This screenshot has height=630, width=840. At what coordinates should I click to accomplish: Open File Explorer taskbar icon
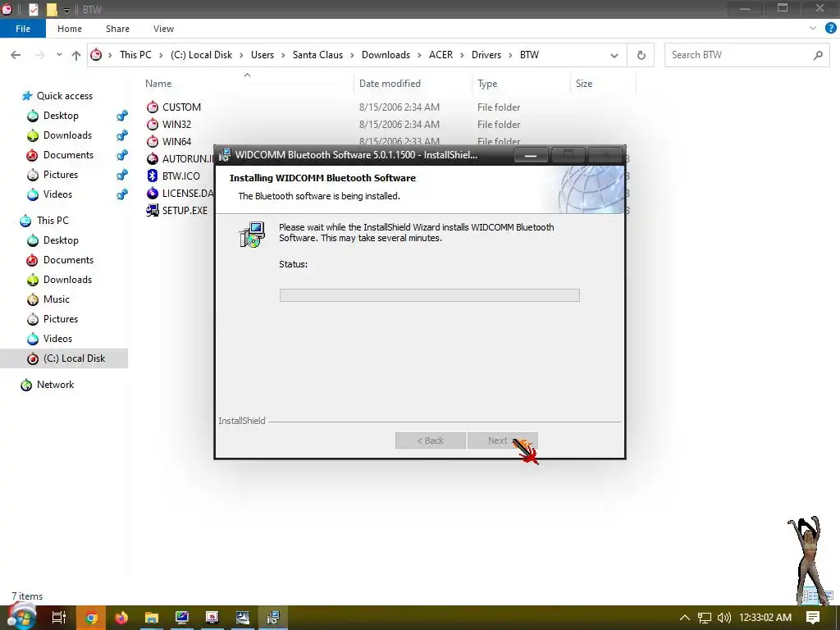(152, 618)
